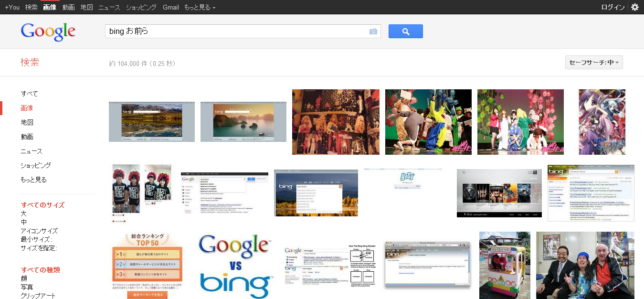Open the 総合ランキング TOP 50 thumbnail

[147, 266]
